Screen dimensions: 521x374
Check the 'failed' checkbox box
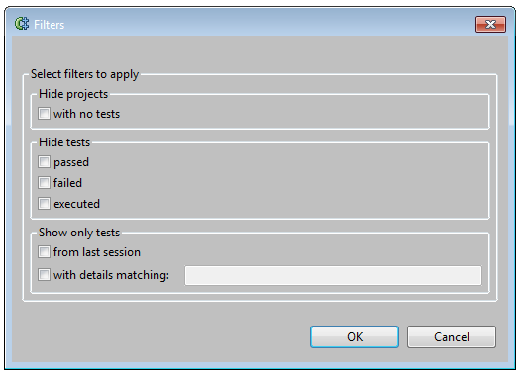click(x=44, y=183)
